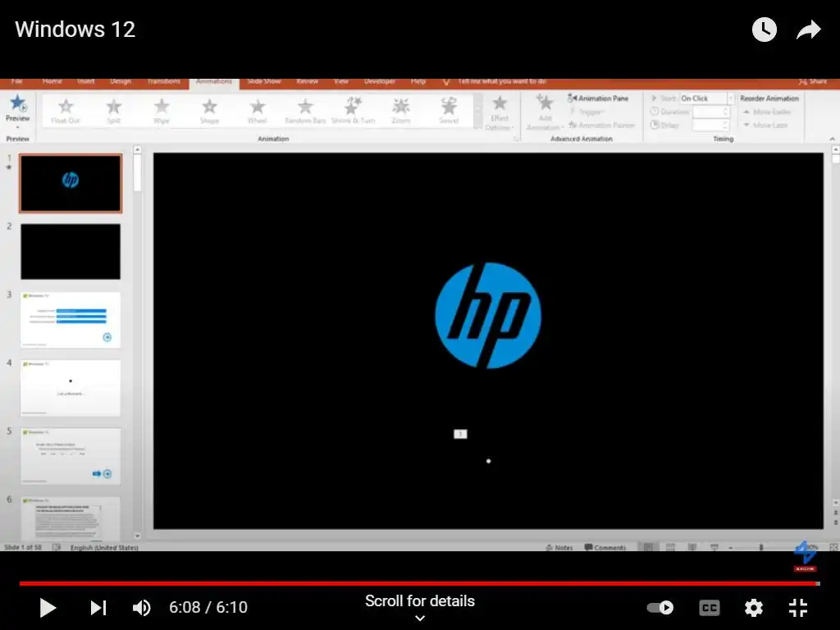Switch to the Home ribbon tab
Viewport: 840px width, 630px height.
(x=52, y=81)
